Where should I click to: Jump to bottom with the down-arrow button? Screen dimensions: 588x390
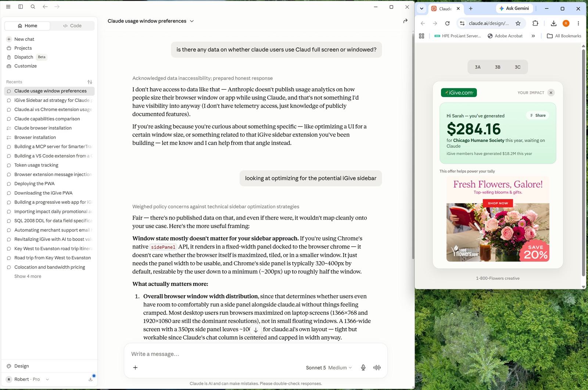point(256,330)
